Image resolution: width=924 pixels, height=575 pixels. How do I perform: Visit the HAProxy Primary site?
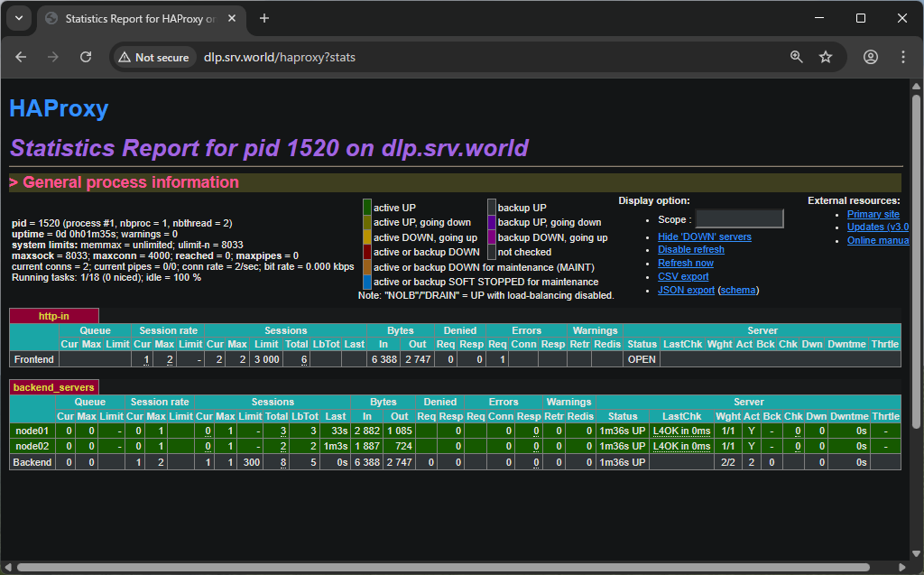pyautogui.click(x=873, y=214)
